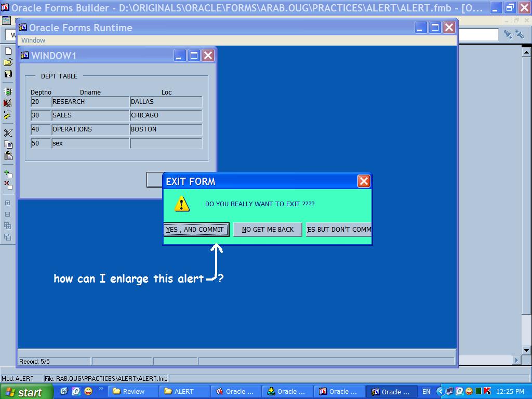
Task: Switch to the third Oracle taskbar button
Action: tap(339, 392)
